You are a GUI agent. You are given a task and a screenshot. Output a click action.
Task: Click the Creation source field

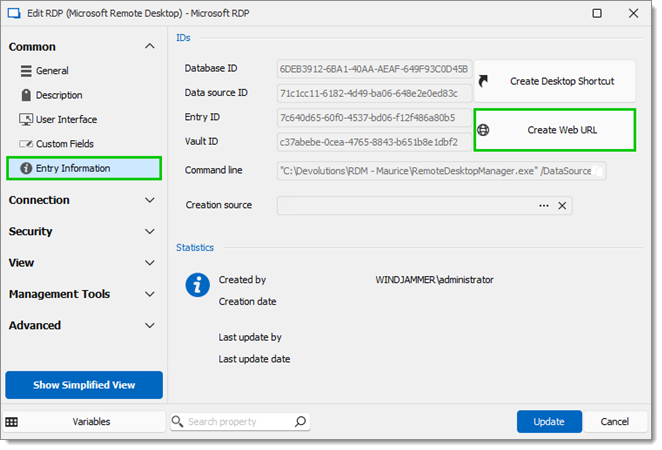click(424, 206)
